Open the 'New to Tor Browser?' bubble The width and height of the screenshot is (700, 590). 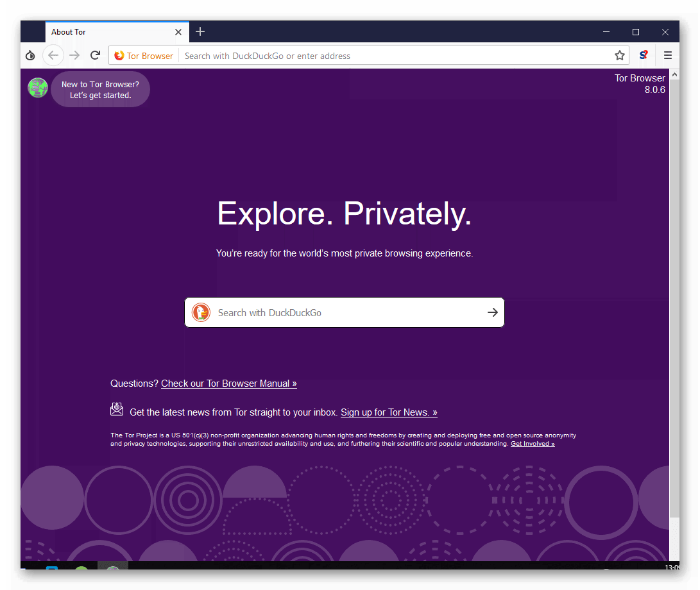(x=101, y=89)
